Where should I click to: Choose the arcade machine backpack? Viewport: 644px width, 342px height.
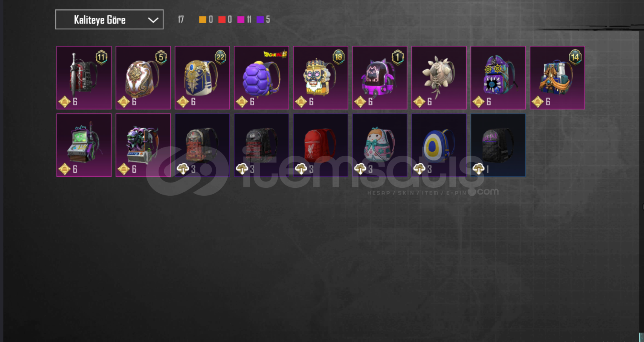84,145
